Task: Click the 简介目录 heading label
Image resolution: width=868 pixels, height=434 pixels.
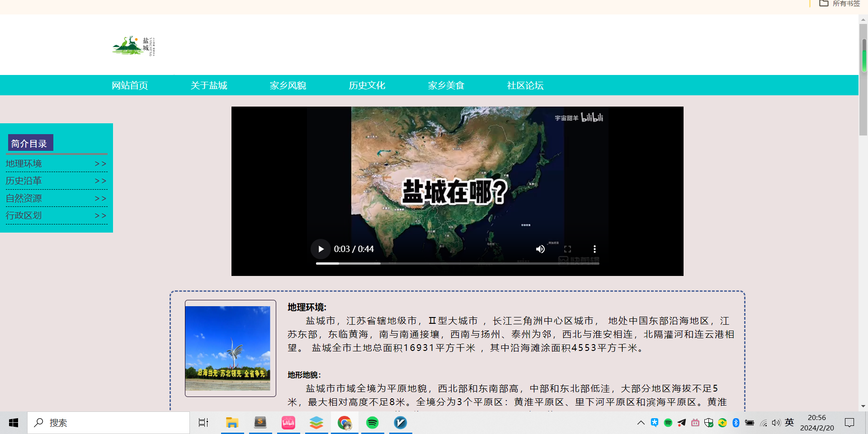Action: tap(30, 143)
